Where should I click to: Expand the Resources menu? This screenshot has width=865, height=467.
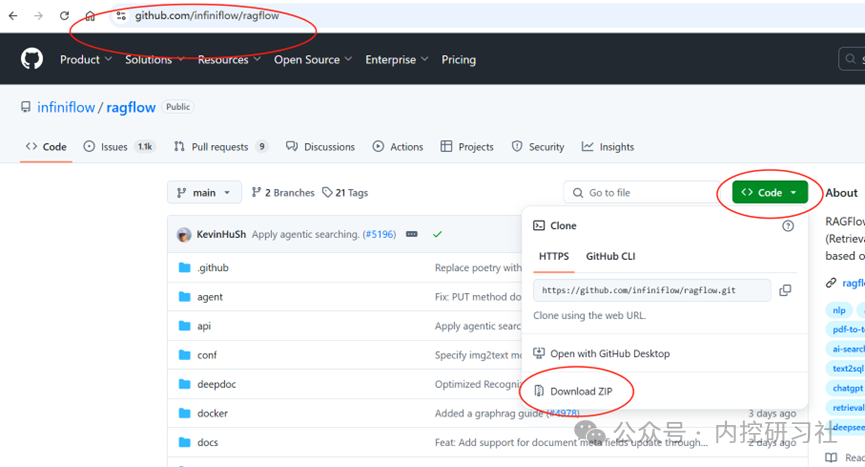tap(229, 60)
